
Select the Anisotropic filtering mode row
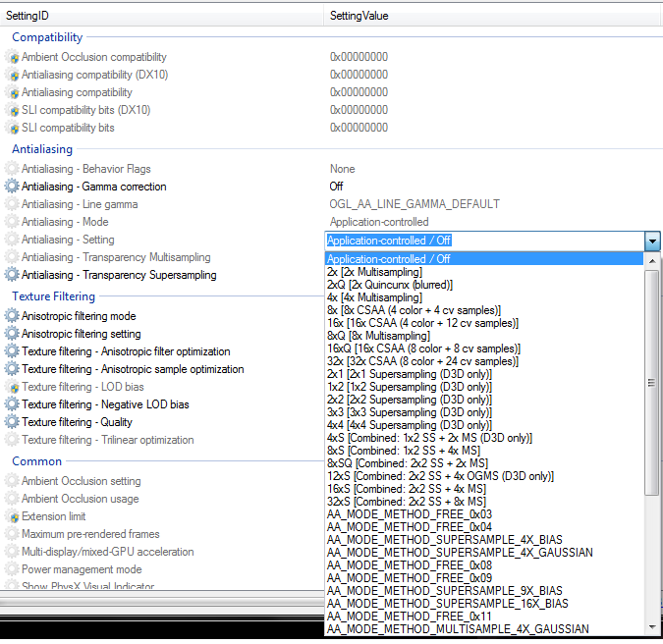coord(162,316)
